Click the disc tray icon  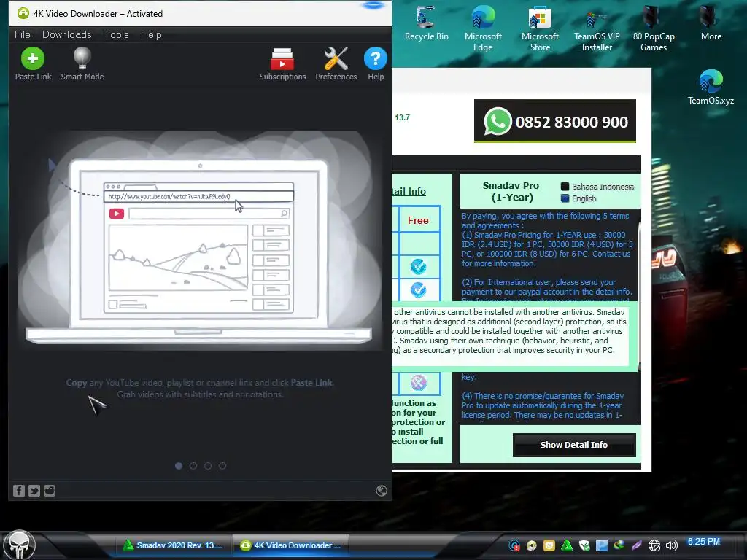pyautogui.click(x=532, y=545)
